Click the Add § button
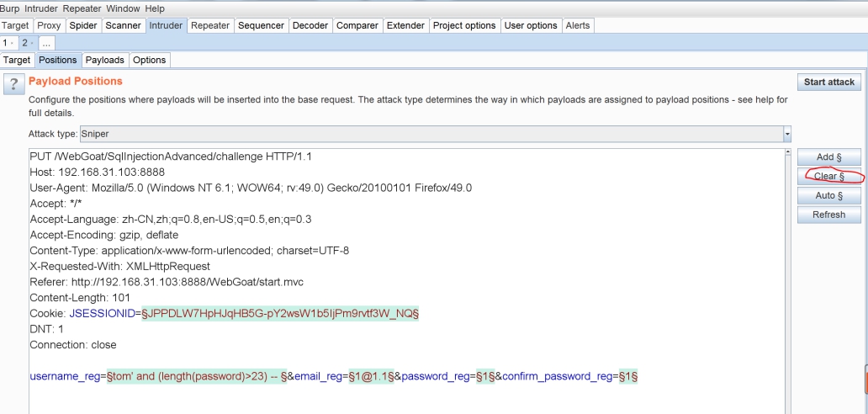Screen dimensions: 868x414 click(828, 157)
